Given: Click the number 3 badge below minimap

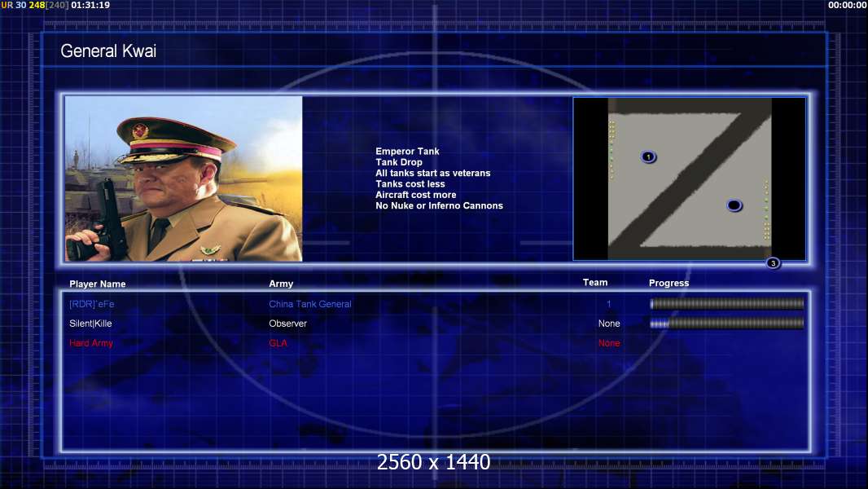Looking at the screenshot, I should [x=773, y=263].
